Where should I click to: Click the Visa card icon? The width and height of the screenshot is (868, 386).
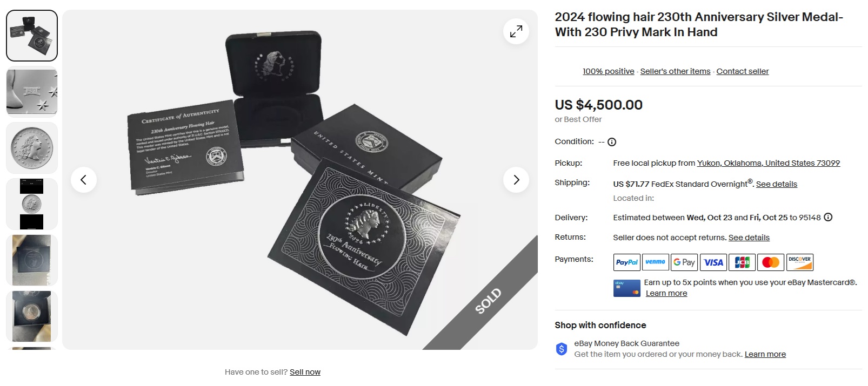point(713,262)
